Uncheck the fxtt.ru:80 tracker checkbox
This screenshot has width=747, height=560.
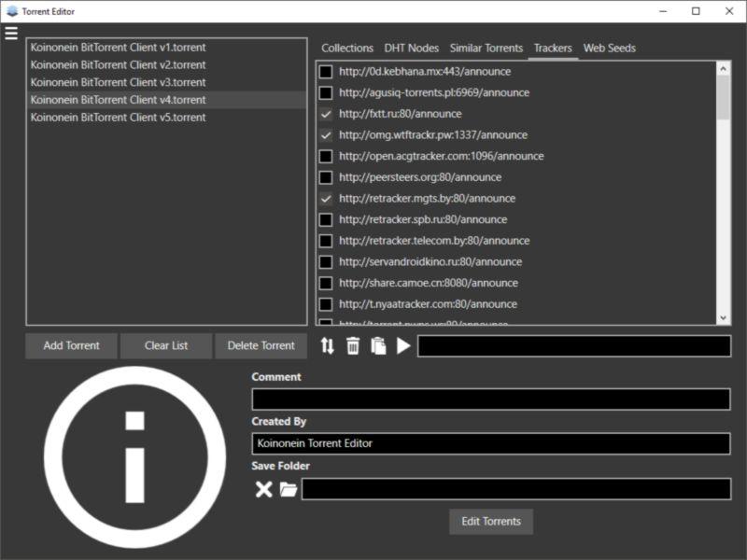(326, 114)
